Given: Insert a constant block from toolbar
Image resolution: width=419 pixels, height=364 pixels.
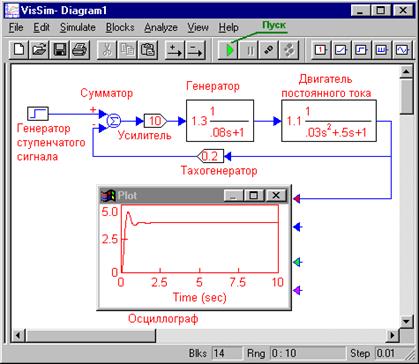Looking at the screenshot, I should [x=321, y=51].
